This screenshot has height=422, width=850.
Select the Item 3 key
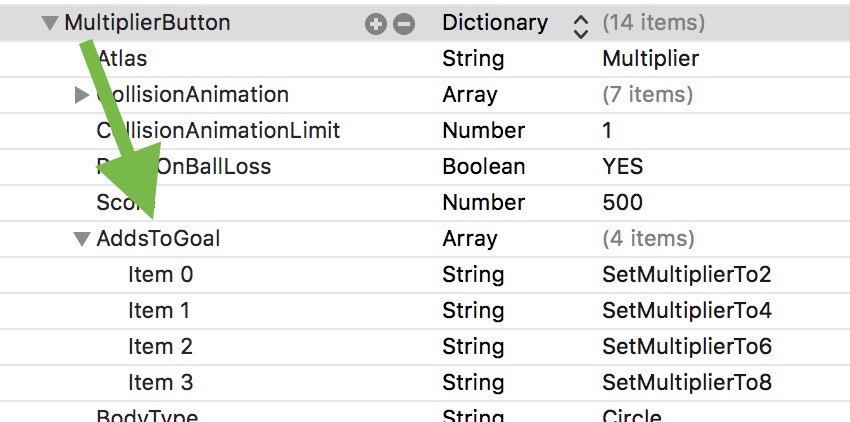point(160,383)
